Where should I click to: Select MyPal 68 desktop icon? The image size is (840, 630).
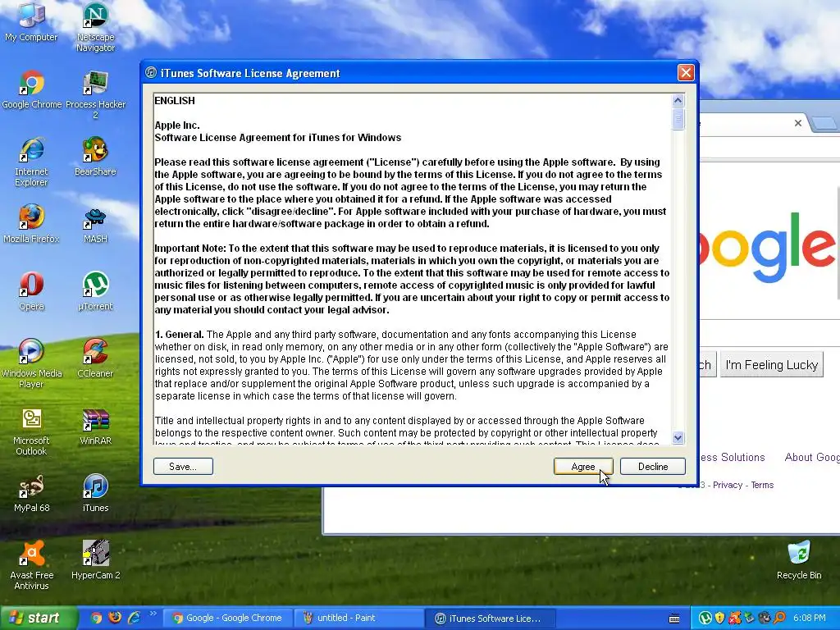[31, 493]
